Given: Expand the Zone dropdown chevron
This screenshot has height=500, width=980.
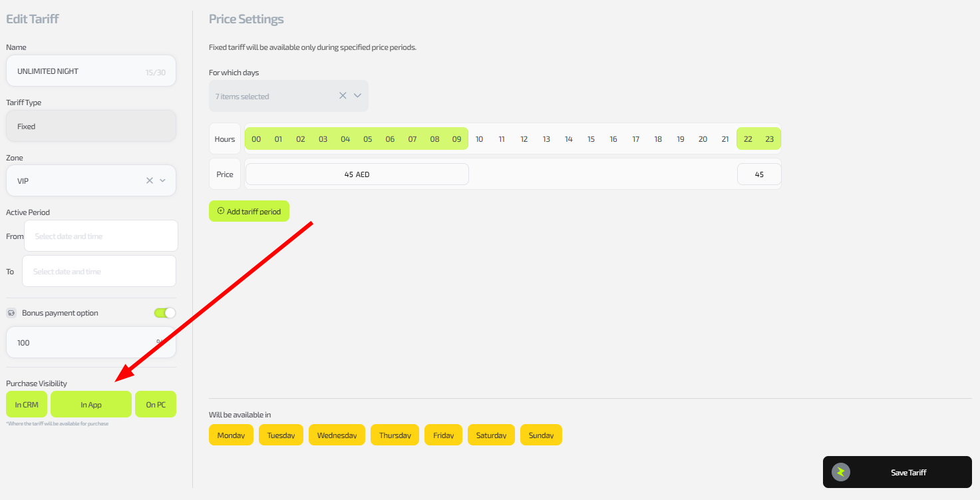Looking at the screenshot, I should click(x=162, y=180).
